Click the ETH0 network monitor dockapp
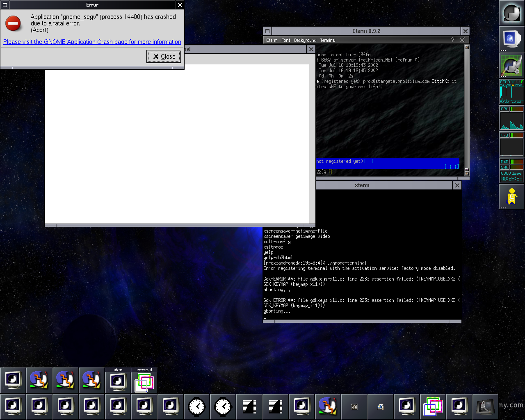The image size is (525, 420). point(511,91)
